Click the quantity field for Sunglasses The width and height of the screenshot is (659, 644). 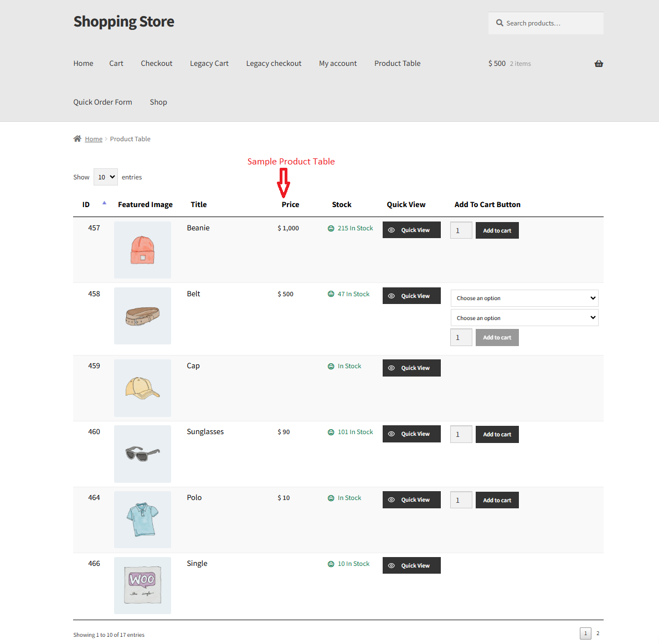pos(461,434)
